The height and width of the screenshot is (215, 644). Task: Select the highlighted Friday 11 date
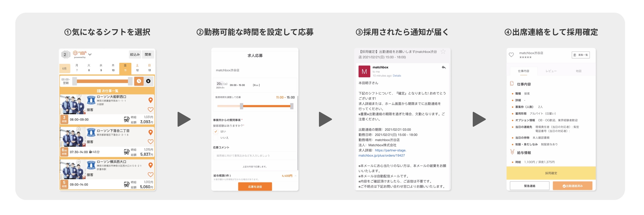(125, 68)
